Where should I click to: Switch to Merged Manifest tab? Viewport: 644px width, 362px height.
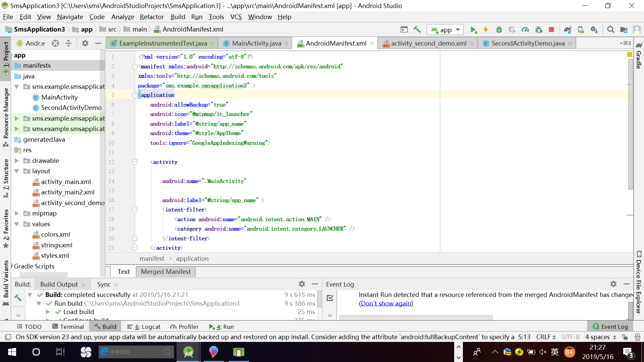(166, 271)
